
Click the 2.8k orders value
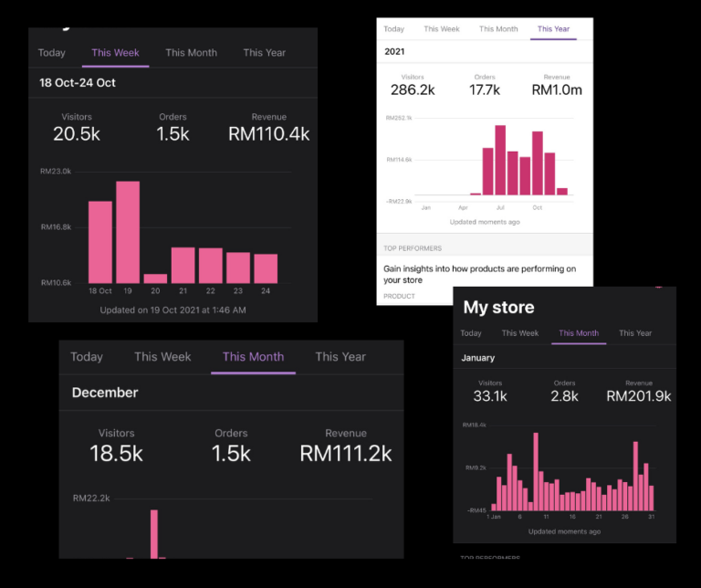564,396
